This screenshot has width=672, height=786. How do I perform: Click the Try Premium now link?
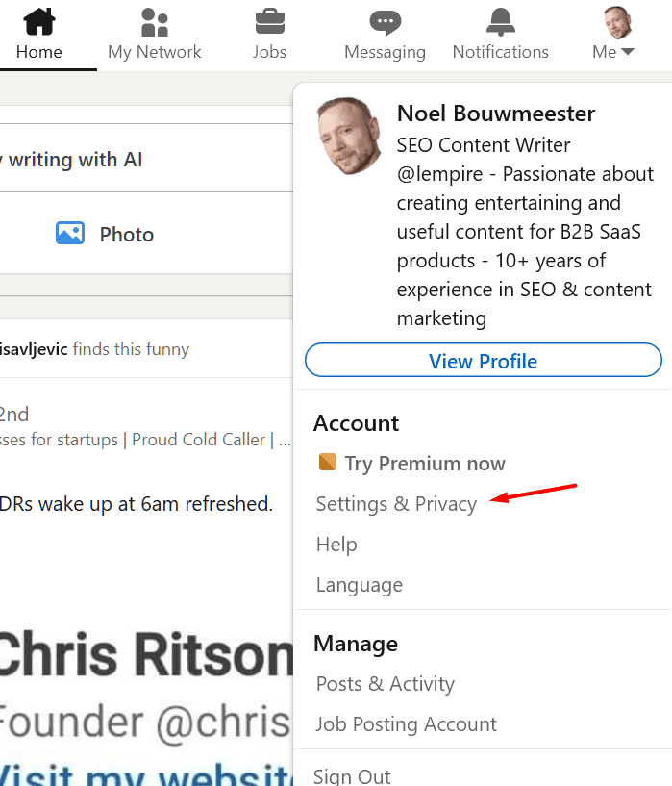click(x=425, y=464)
